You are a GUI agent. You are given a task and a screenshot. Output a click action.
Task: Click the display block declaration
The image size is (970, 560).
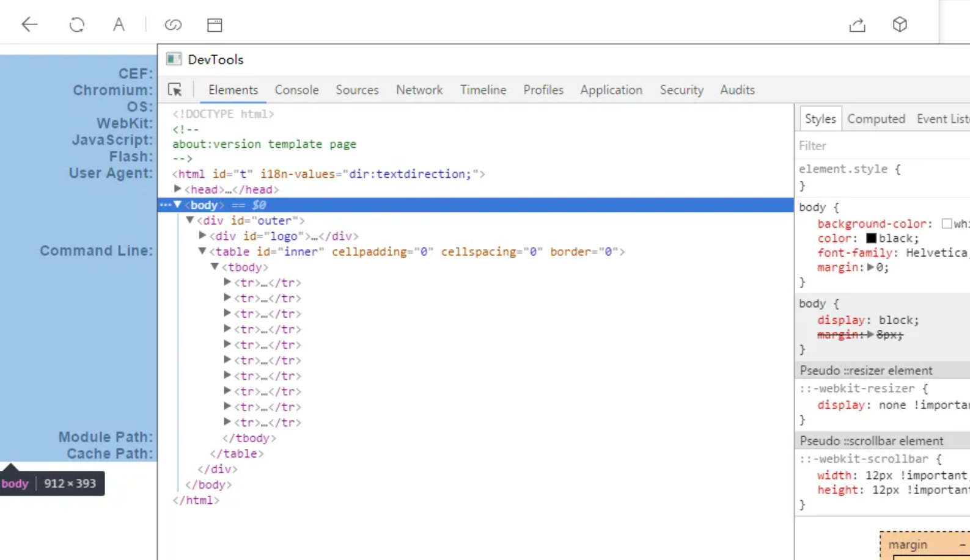point(868,320)
